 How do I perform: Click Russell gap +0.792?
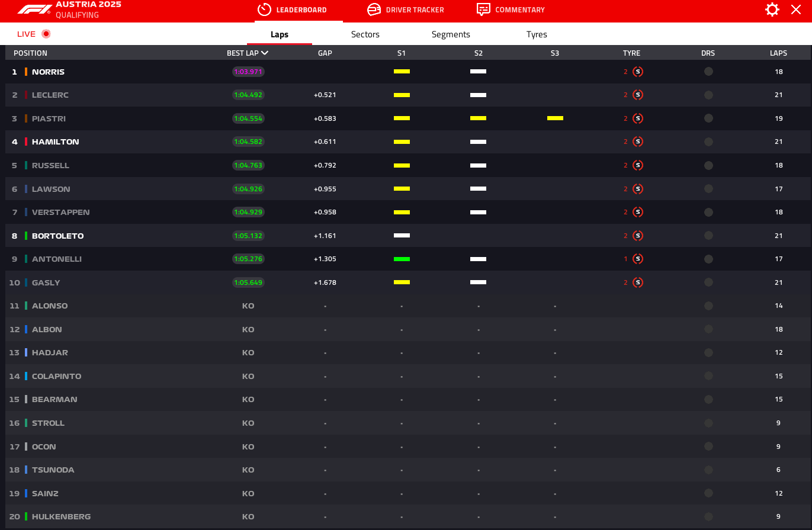(325, 165)
